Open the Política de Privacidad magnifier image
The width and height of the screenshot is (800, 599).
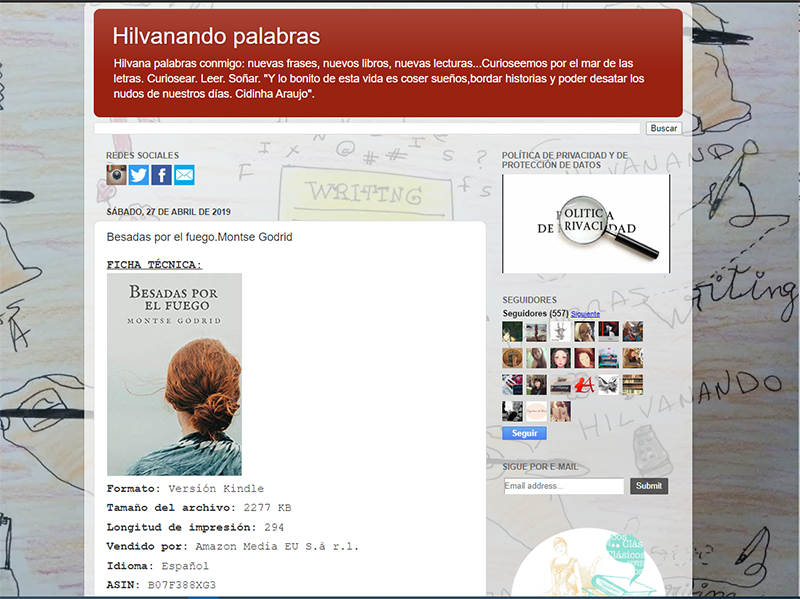(x=586, y=223)
